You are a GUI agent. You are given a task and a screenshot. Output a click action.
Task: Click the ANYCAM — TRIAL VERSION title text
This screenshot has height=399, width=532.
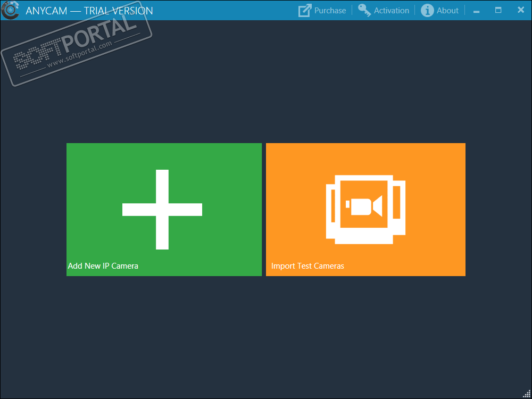pyautogui.click(x=89, y=11)
